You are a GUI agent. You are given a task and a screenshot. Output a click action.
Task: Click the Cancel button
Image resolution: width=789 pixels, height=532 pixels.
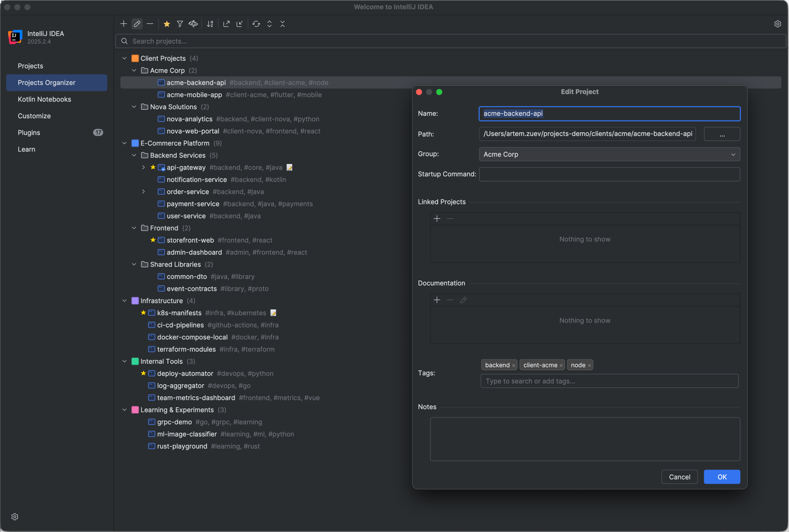(679, 477)
